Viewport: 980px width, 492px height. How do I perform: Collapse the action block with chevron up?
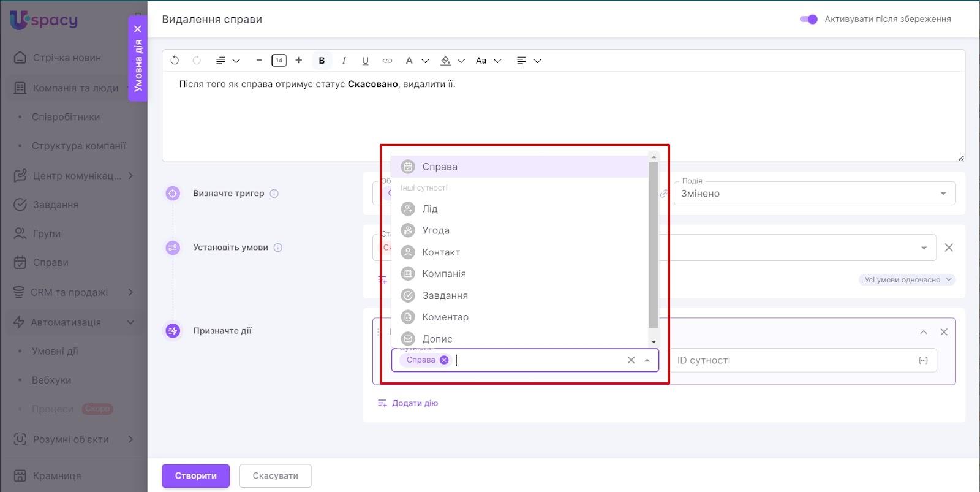tap(924, 332)
